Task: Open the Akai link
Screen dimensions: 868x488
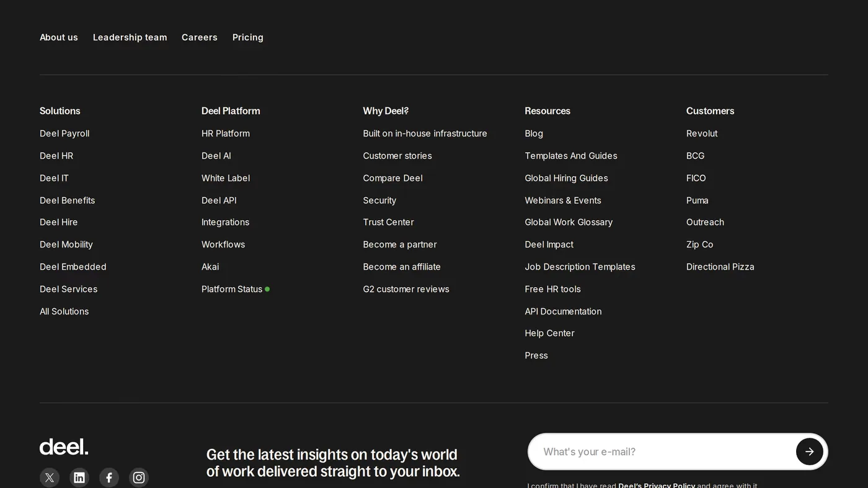Action: pyautogui.click(x=210, y=267)
